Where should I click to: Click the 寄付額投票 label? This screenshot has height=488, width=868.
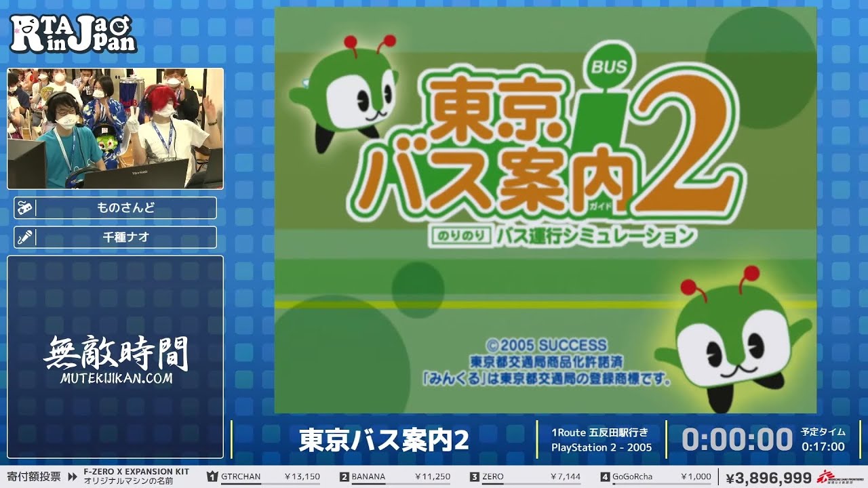34,476
